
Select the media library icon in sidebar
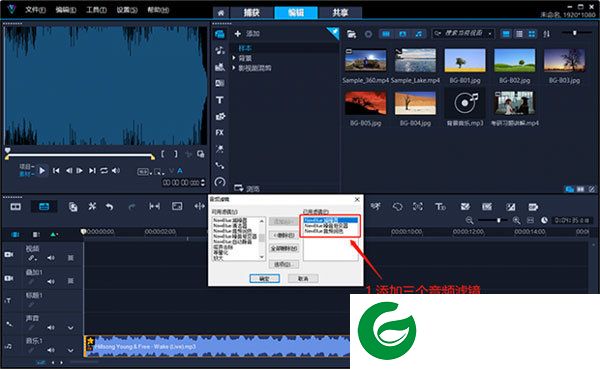point(220,34)
